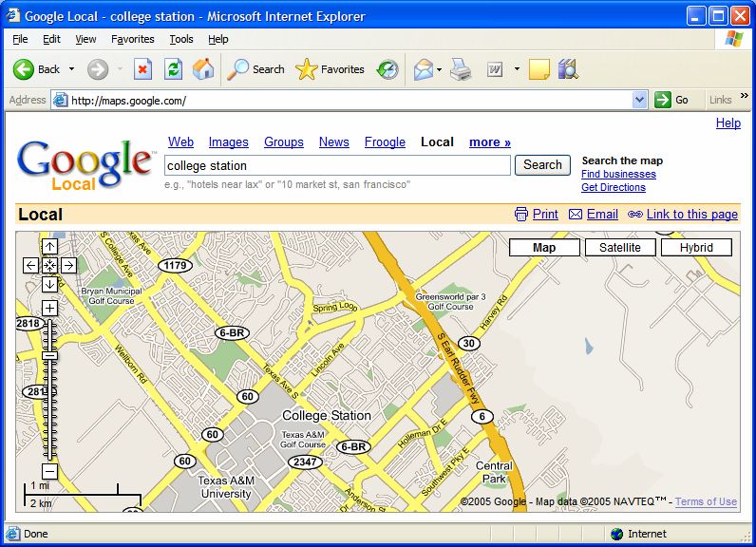
Task: Click the Google Local logo
Action: click(85, 164)
